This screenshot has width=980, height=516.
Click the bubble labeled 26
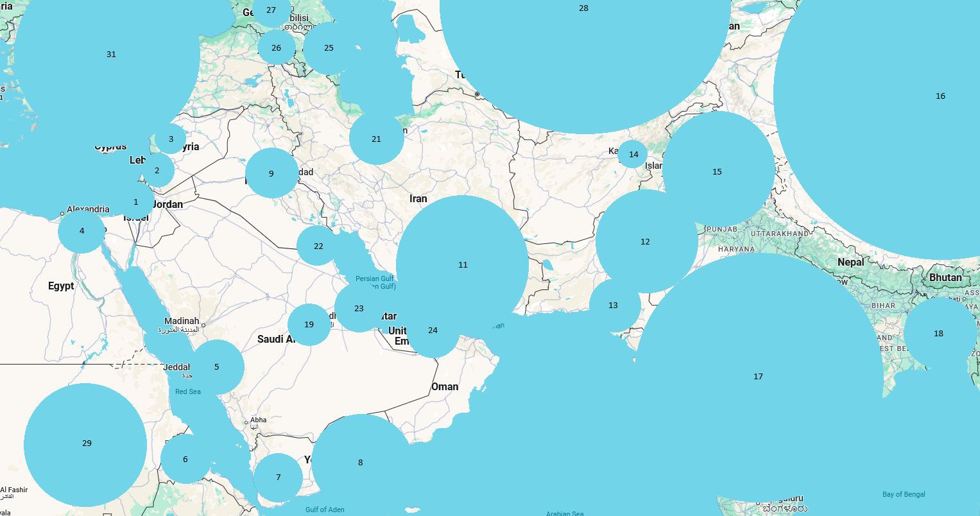tap(276, 48)
